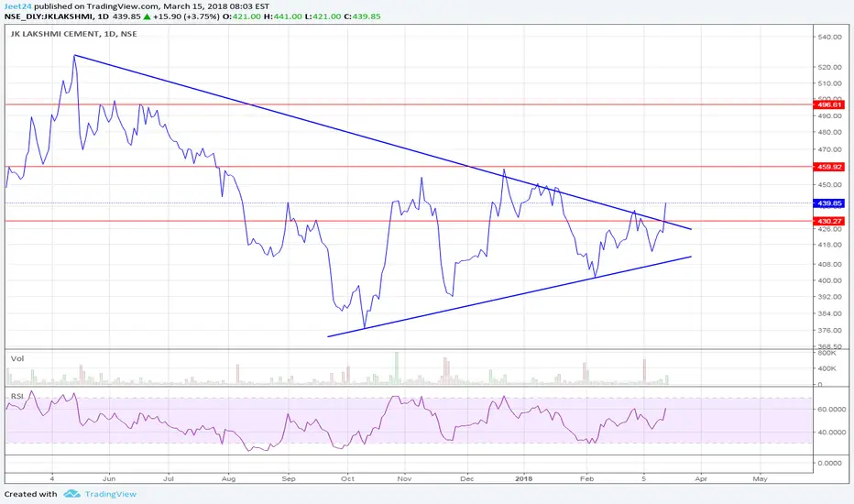Select the O:421.00 open value

coord(242,16)
